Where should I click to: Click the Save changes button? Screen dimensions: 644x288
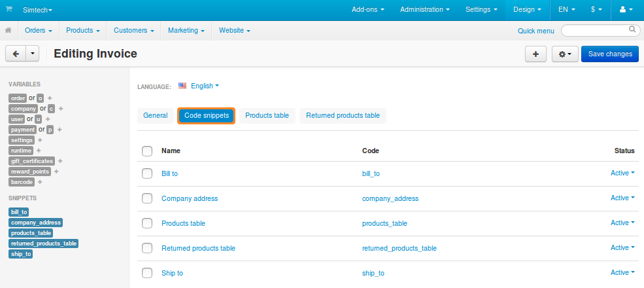tap(610, 54)
